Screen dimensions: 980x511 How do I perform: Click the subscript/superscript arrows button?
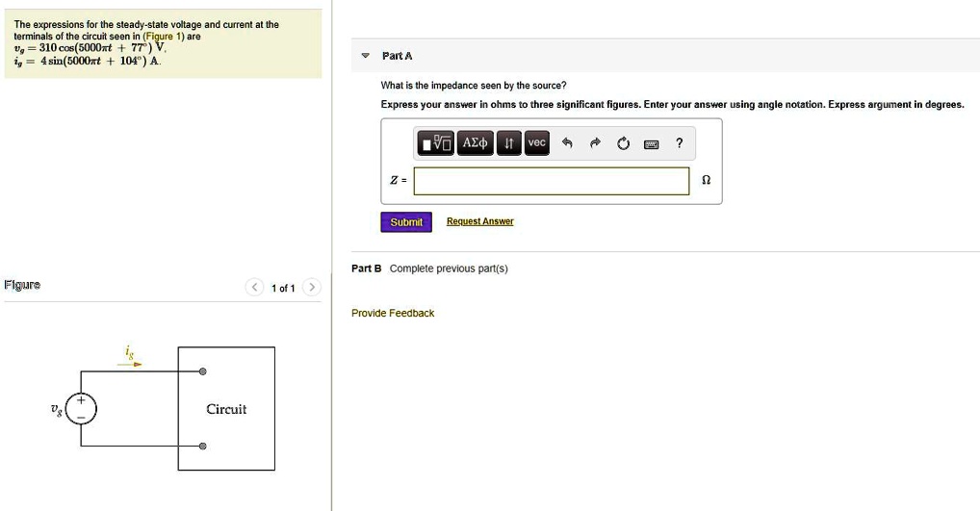508,143
